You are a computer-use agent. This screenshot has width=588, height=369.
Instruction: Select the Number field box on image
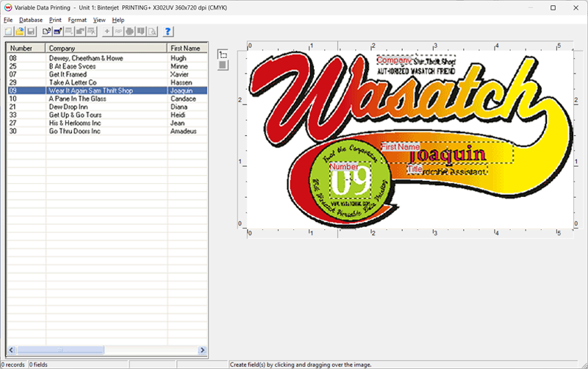click(x=351, y=180)
